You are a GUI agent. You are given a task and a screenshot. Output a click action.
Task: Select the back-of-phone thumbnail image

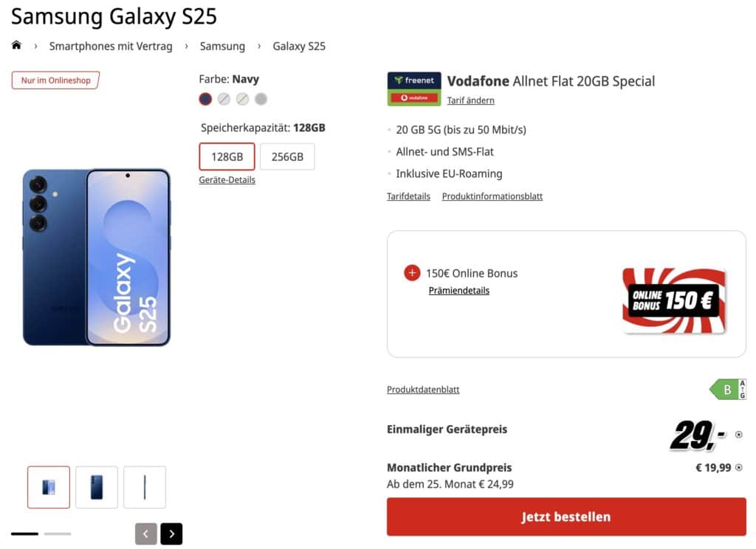(x=97, y=487)
